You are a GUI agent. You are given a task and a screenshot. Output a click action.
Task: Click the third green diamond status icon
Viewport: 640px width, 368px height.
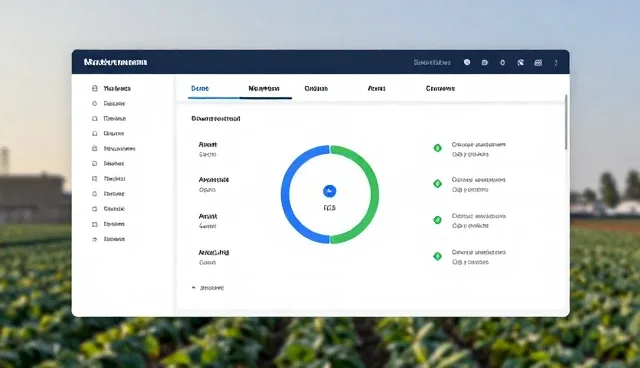(x=438, y=220)
